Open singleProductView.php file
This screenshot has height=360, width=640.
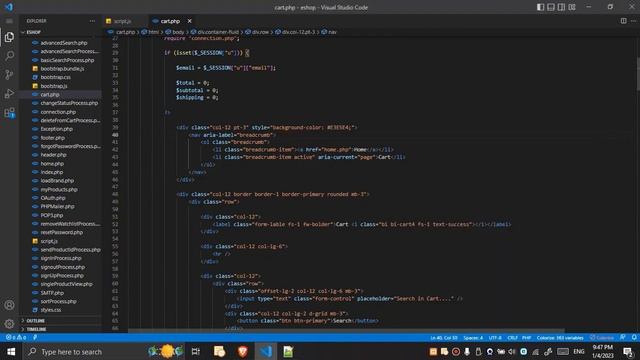coord(66,284)
